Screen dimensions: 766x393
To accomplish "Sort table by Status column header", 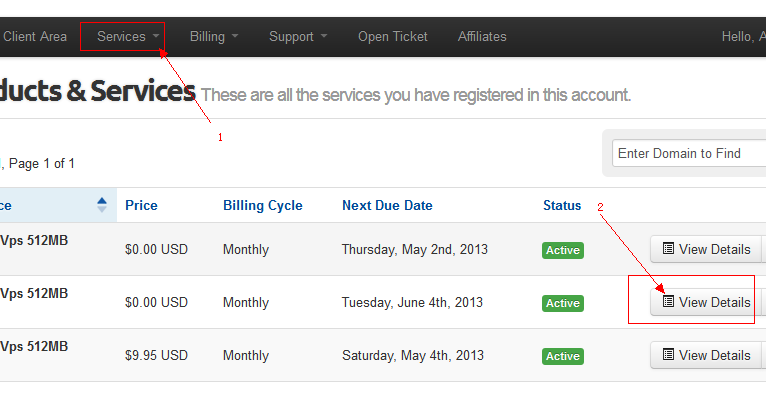I will (562, 205).
